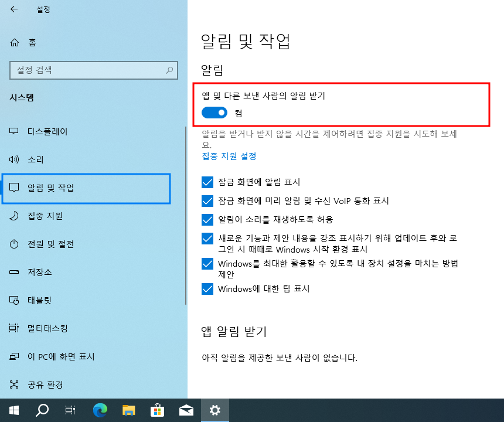Uncheck 잠금 화면에 알림 표시
This screenshot has width=504, height=422.
coord(207,182)
